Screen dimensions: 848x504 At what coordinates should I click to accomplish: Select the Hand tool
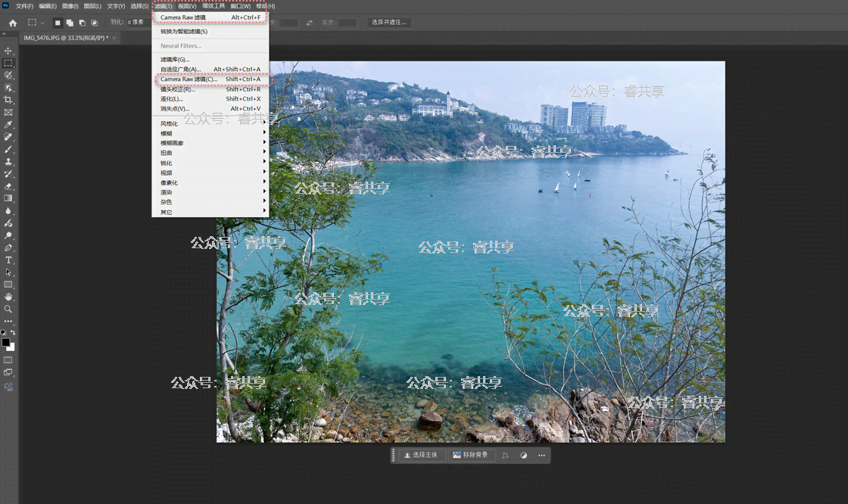(x=8, y=297)
